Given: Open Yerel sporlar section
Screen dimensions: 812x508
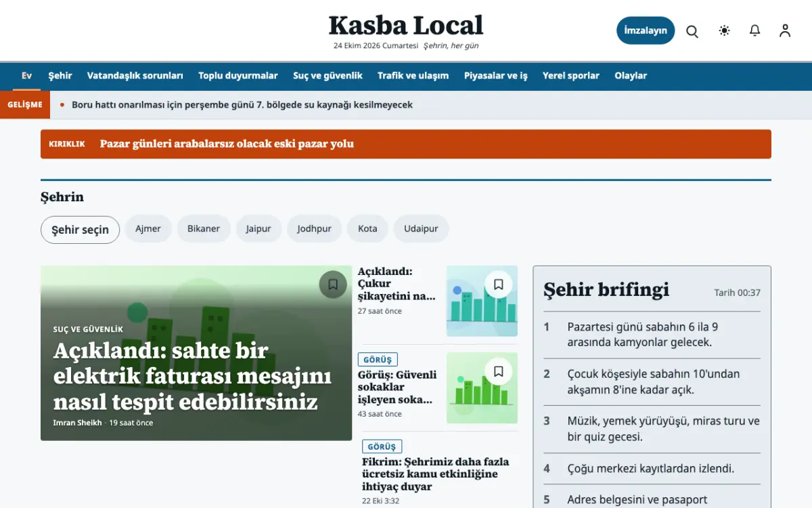Looking at the screenshot, I should [571, 76].
